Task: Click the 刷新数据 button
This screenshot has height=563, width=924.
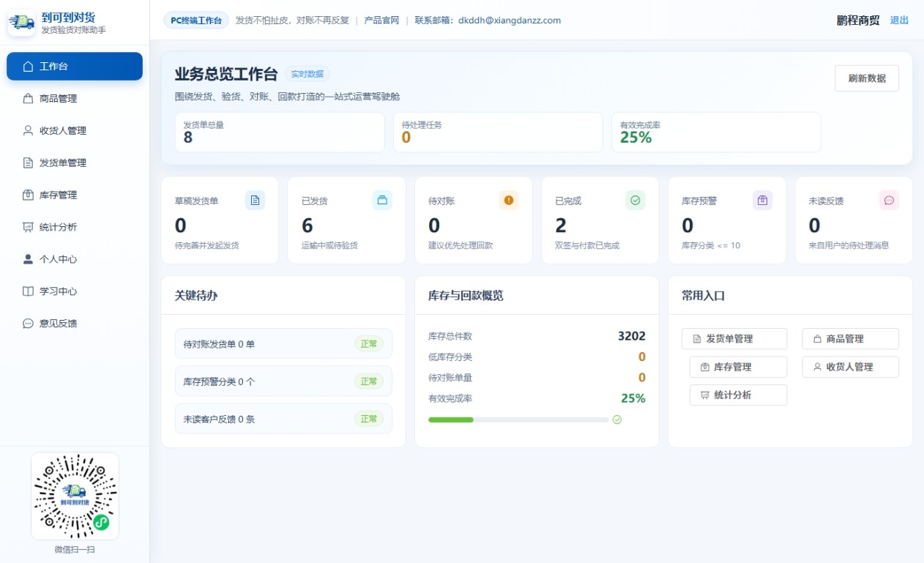Action: click(867, 78)
